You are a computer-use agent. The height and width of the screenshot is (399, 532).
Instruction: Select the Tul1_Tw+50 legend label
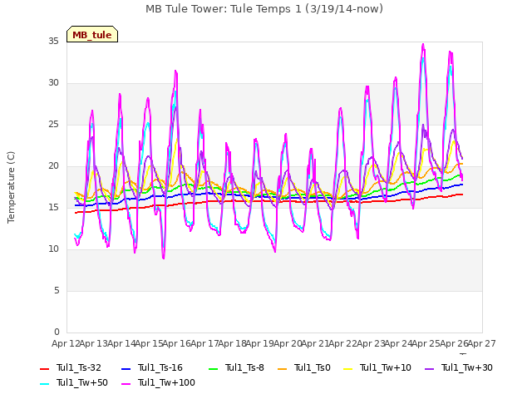[x=82, y=382]
